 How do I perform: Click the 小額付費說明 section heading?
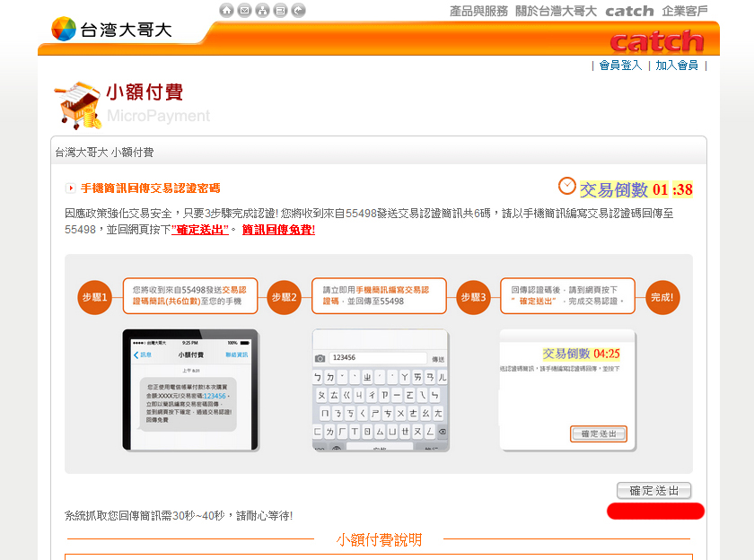(x=379, y=540)
